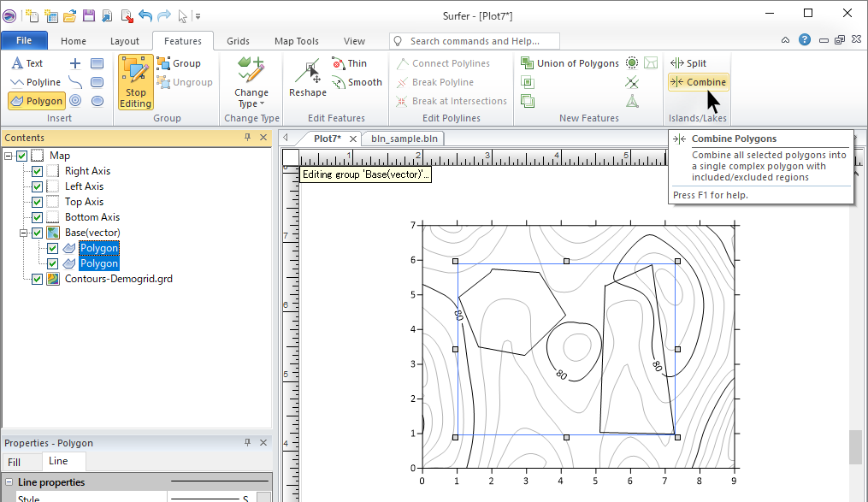
Task: Switch to the Grids ribbon tab
Action: coord(238,41)
